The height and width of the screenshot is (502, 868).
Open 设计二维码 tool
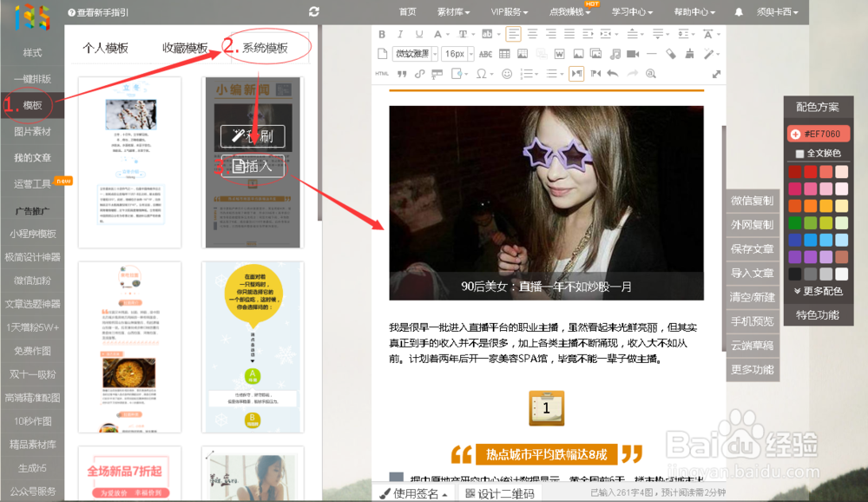(x=500, y=493)
